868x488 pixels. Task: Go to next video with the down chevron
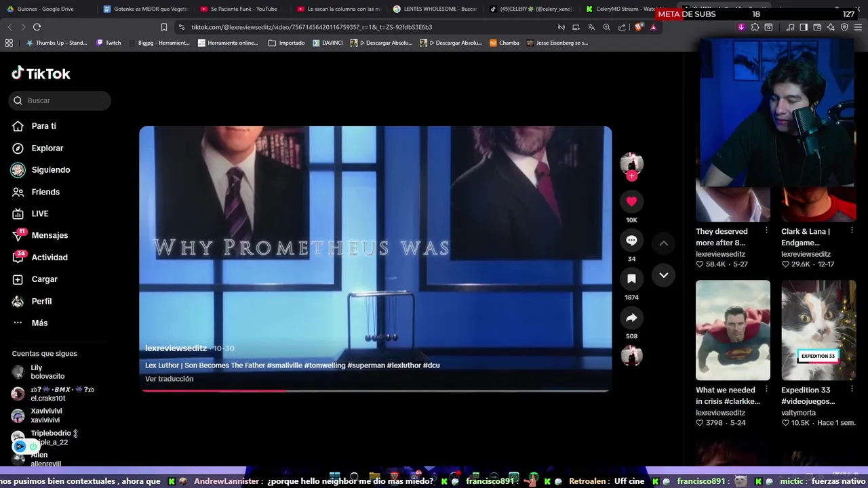pos(664,275)
